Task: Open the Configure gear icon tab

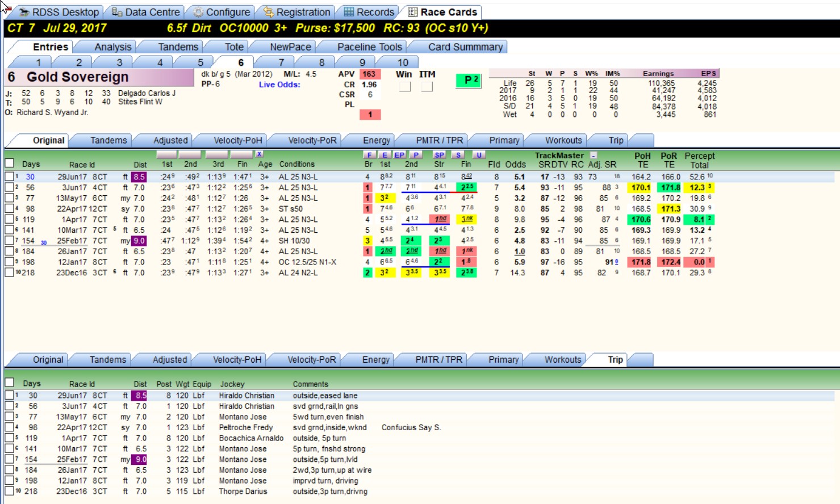Action: pos(222,12)
